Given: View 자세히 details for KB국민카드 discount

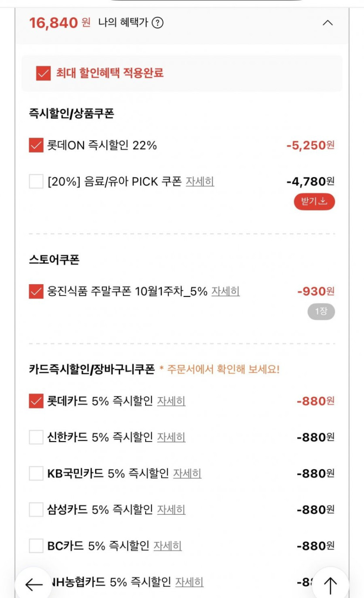Looking at the screenshot, I should pyautogui.click(x=187, y=473).
